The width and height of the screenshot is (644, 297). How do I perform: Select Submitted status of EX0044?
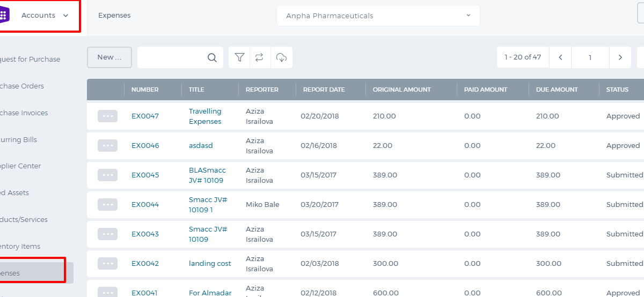[x=625, y=205]
